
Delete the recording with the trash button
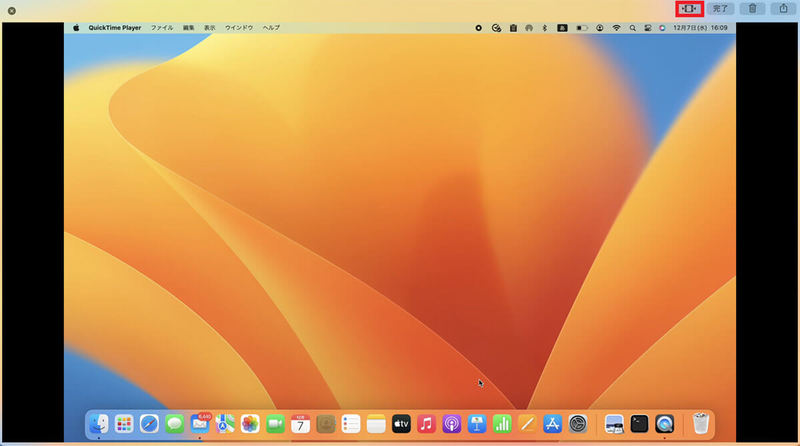[753, 9]
